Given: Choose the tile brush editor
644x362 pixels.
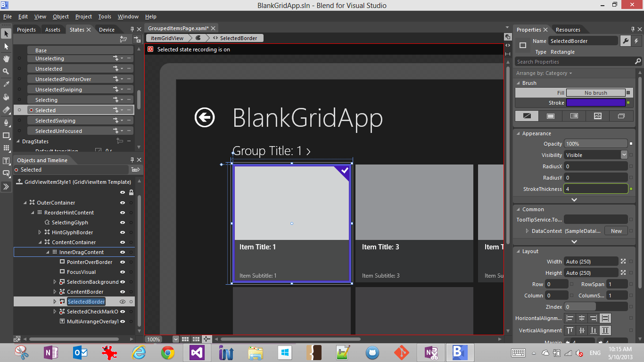Looking at the screenshot, I should [598, 116].
